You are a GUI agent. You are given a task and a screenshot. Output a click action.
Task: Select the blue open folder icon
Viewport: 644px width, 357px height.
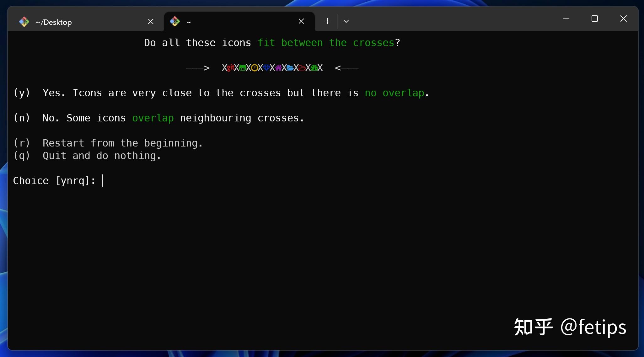[290, 68]
